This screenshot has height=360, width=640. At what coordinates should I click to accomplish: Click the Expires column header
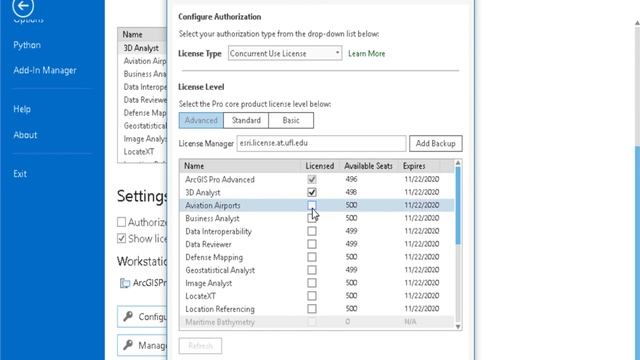click(x=414, y=166)
